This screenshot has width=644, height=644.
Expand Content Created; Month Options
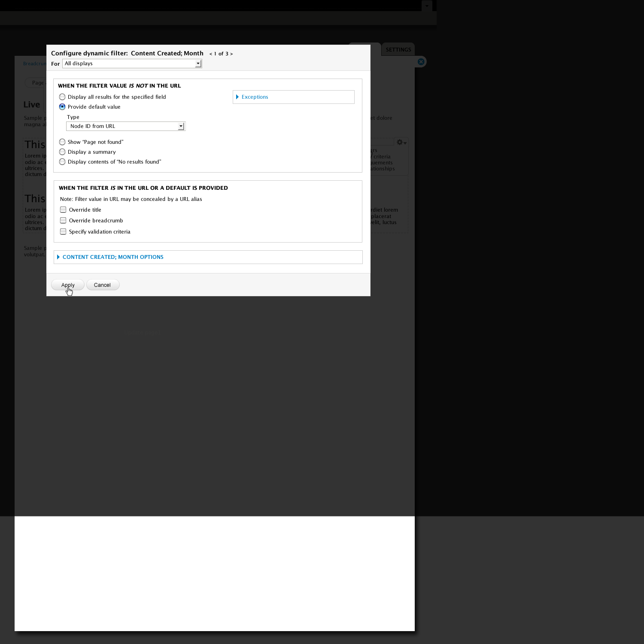click(113, 257)
